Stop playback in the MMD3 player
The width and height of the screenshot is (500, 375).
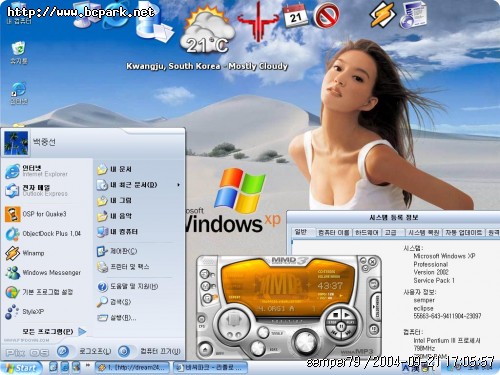[x=335, y=315]
